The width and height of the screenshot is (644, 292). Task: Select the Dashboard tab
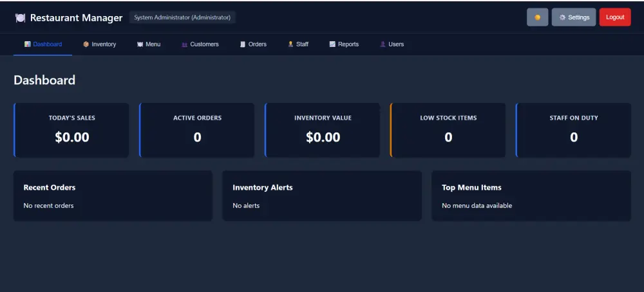tap(43, 44)
